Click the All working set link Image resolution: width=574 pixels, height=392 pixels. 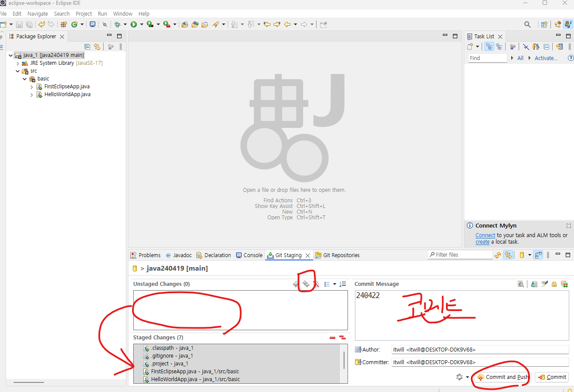[x=520, y=58]
